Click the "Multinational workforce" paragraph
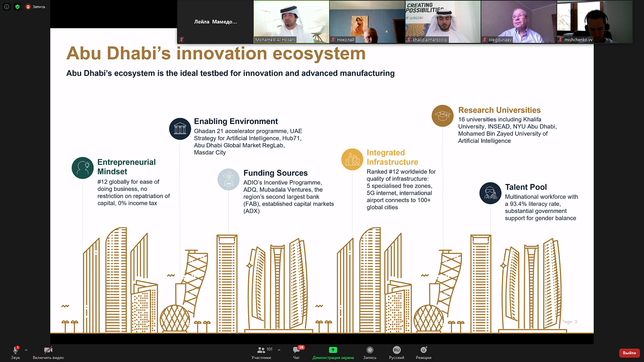 coord(541,208)
